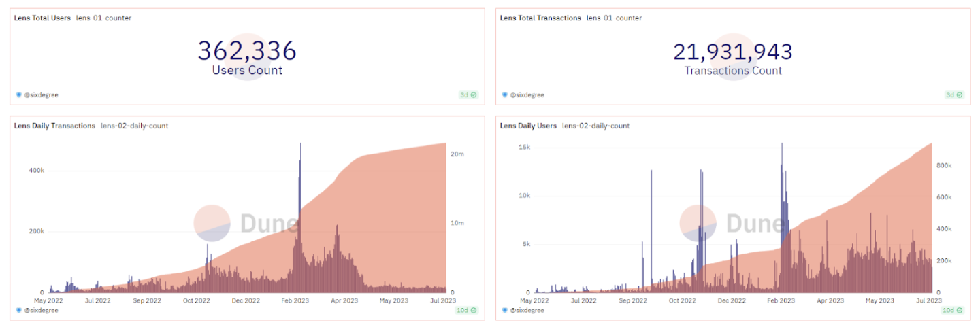This screenshot has width=980, height=327.
Task: Click Sep 2022 label on Daily Transactions chart
Action: (147, 300)
